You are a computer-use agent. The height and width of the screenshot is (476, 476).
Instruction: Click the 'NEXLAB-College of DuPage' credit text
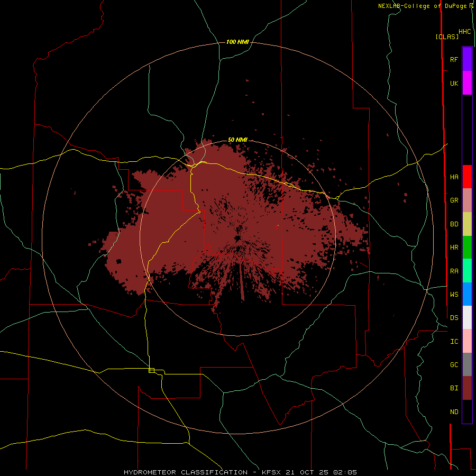(x=422, y=6)
